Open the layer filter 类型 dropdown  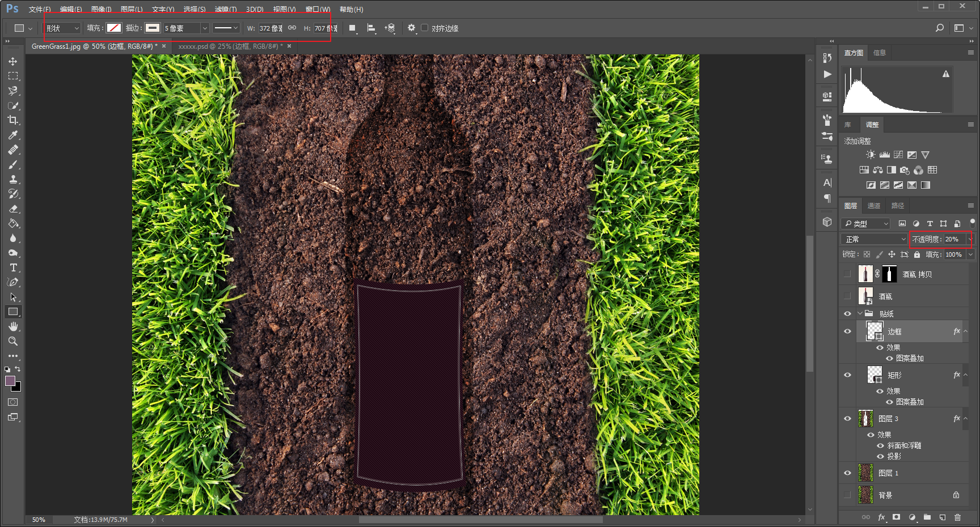click(x=866, y=224)
